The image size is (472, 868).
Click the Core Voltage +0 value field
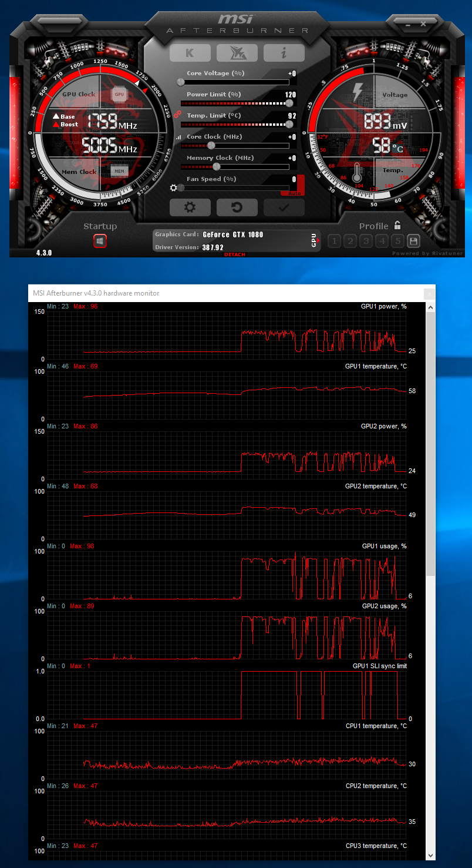292,73
